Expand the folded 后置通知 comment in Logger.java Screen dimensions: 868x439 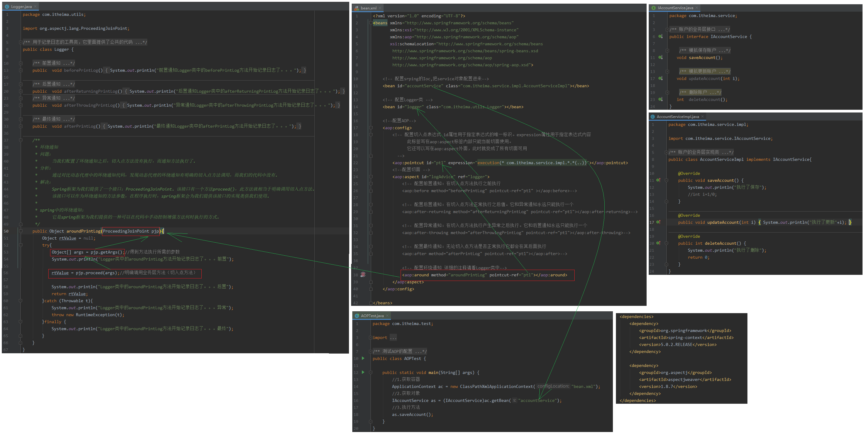click(x=21, y=84)
